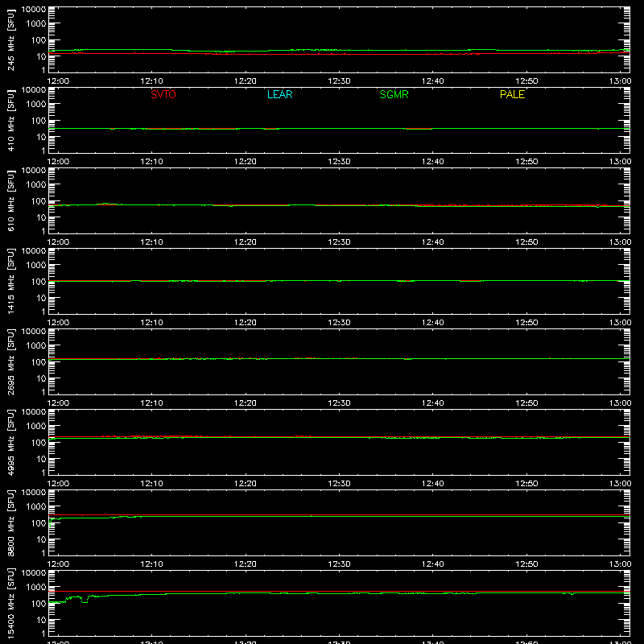Viewport: 644px width, 644px height.
Task: Click the dip in the green 15400 MHz trace
Action: coord(85,601)
